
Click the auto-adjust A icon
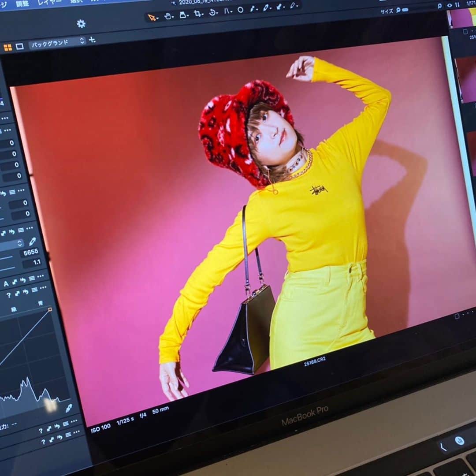pos(6,284)
